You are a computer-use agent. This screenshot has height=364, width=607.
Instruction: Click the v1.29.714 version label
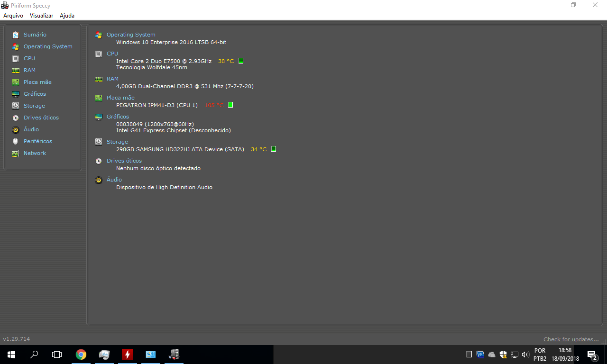click(x=17, y=339)
